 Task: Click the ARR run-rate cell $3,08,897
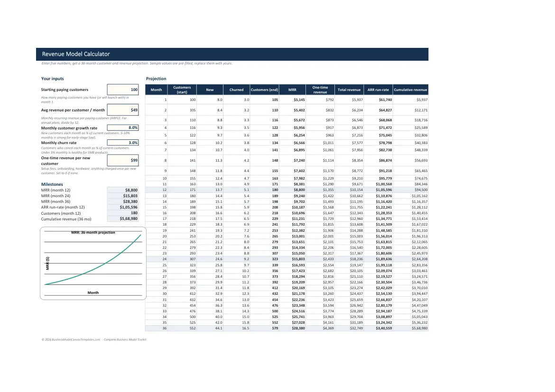(x=378, y=317)
